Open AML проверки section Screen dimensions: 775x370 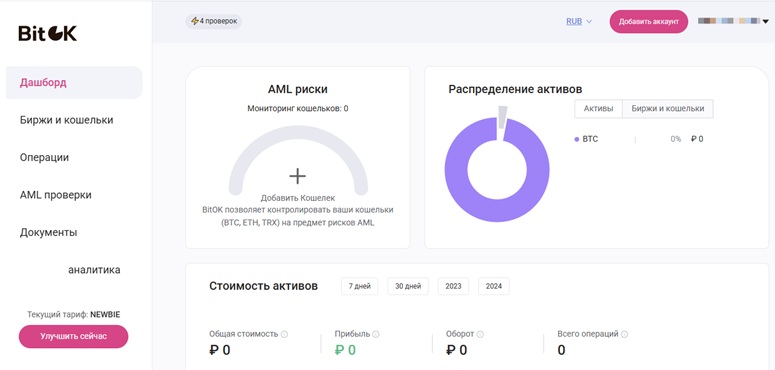click(55, 195)
